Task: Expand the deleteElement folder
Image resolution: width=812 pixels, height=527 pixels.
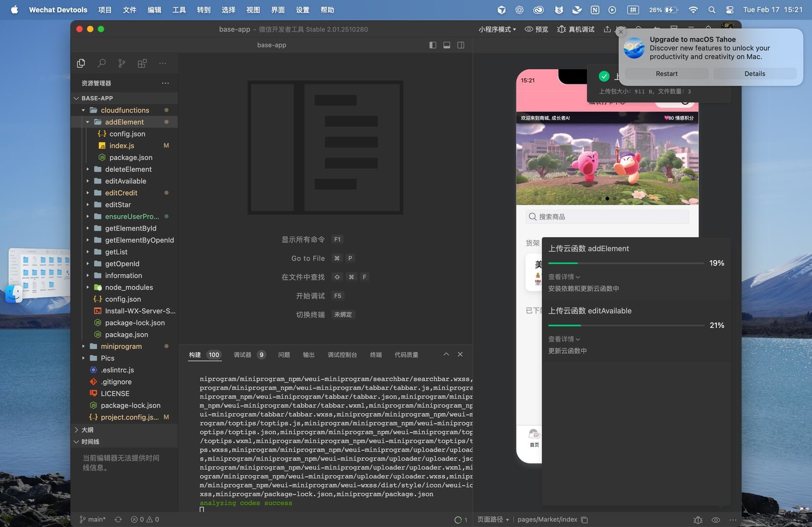Action: tap(88, 169)
